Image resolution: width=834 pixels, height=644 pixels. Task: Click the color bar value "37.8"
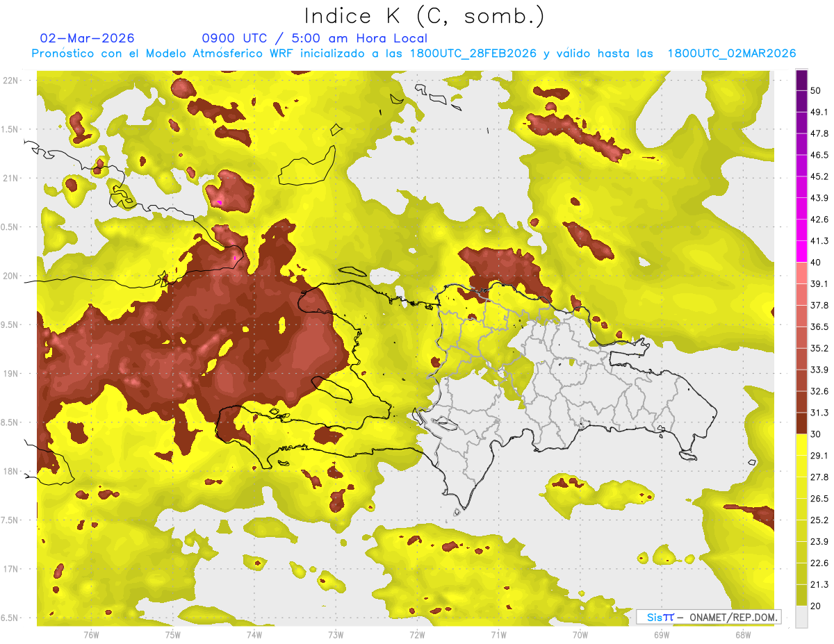[x=819, y=306]
